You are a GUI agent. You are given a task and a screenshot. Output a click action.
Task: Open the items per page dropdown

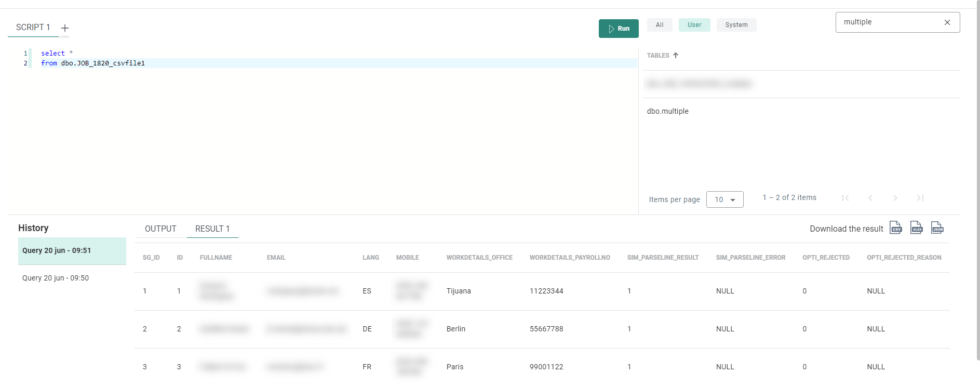(x=724, y=199)
